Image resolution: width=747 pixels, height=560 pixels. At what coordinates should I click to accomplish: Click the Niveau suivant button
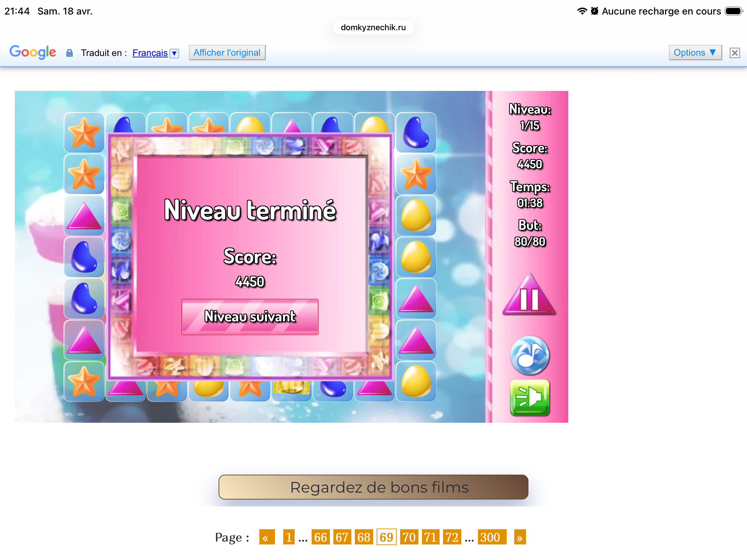coord(250,317)
